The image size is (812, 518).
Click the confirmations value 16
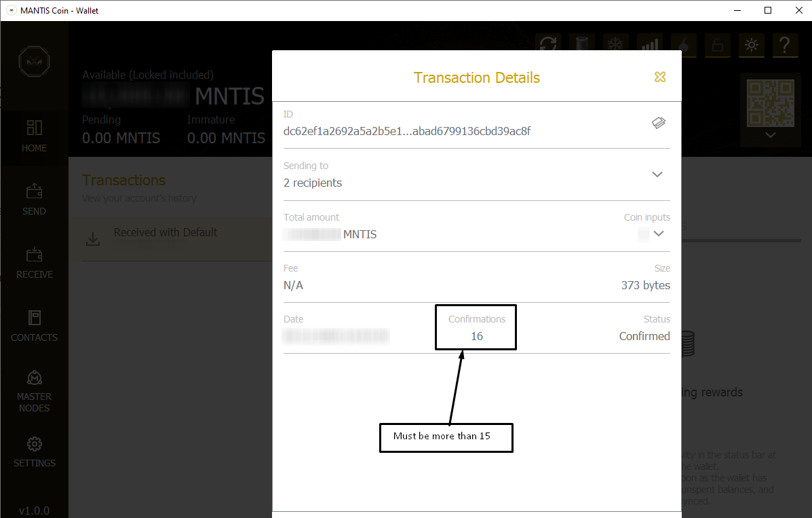tap(476, 336)
